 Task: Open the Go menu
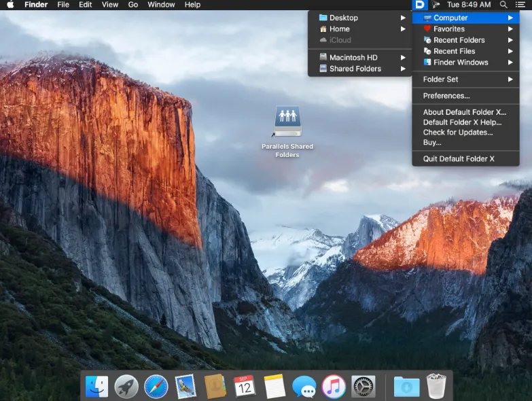pyautogui.click(x=133, y=5)
